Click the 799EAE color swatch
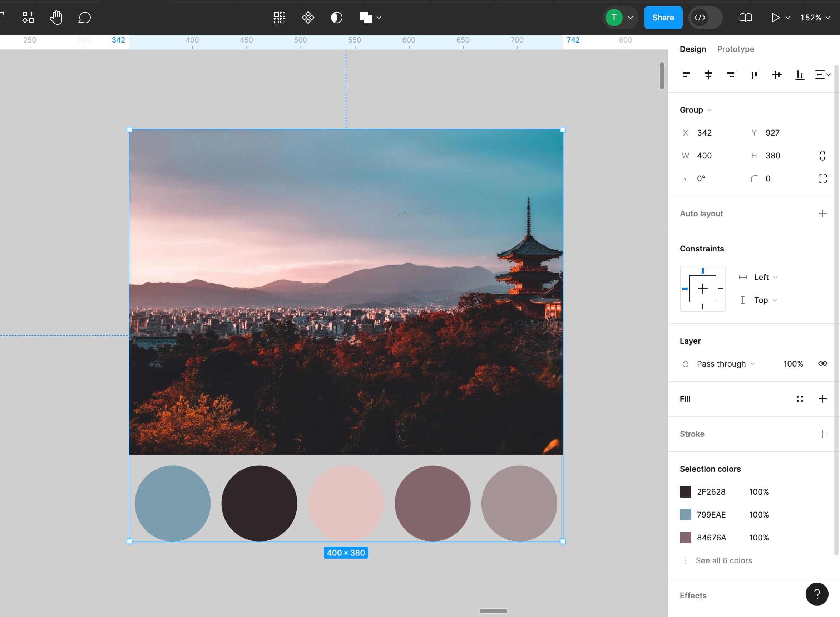The width and height of the screenshot is (840, 617). click(686, 515)
